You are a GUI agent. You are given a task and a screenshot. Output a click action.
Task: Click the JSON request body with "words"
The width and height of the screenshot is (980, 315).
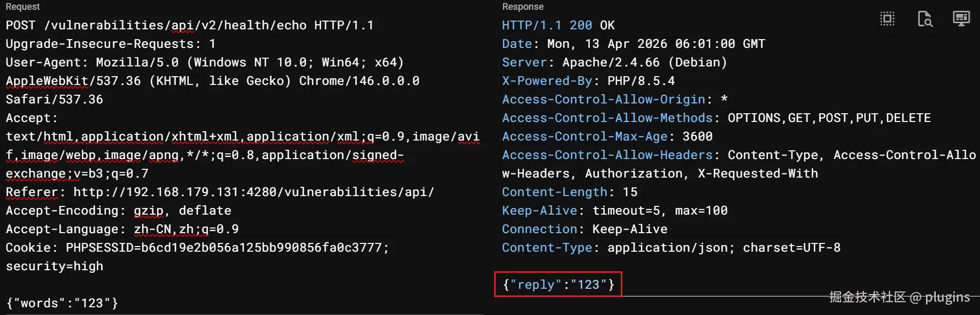pyautogui.click(x=62, y=303)
